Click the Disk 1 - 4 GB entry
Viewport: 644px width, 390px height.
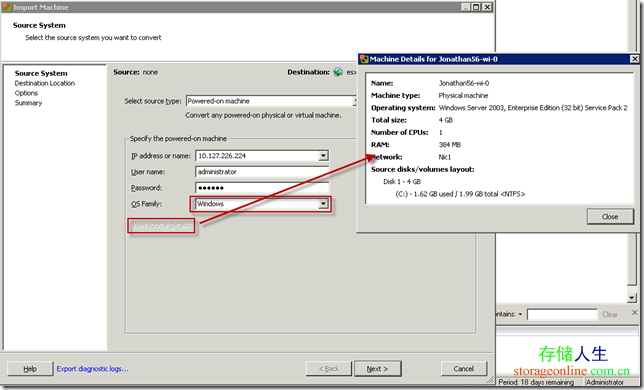[402, 181]
